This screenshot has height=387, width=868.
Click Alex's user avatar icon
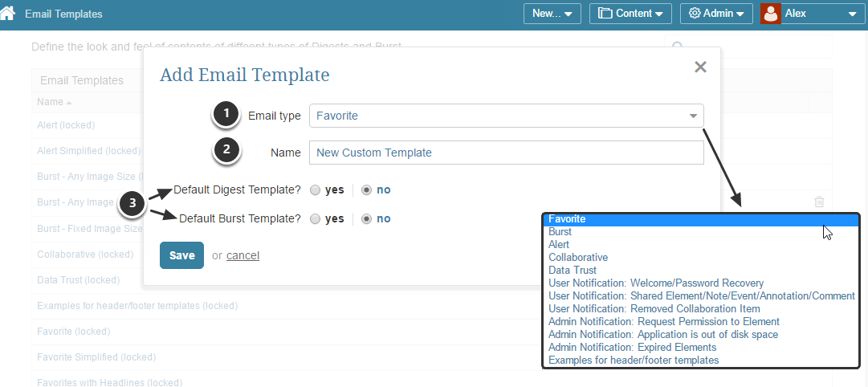coord(771,14)
